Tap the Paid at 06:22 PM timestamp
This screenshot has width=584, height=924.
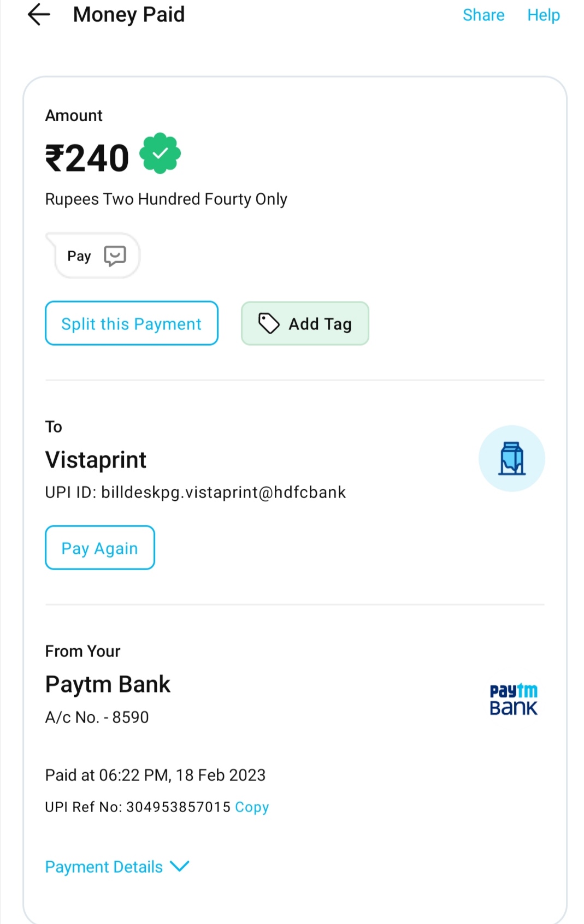click(155, 775)
